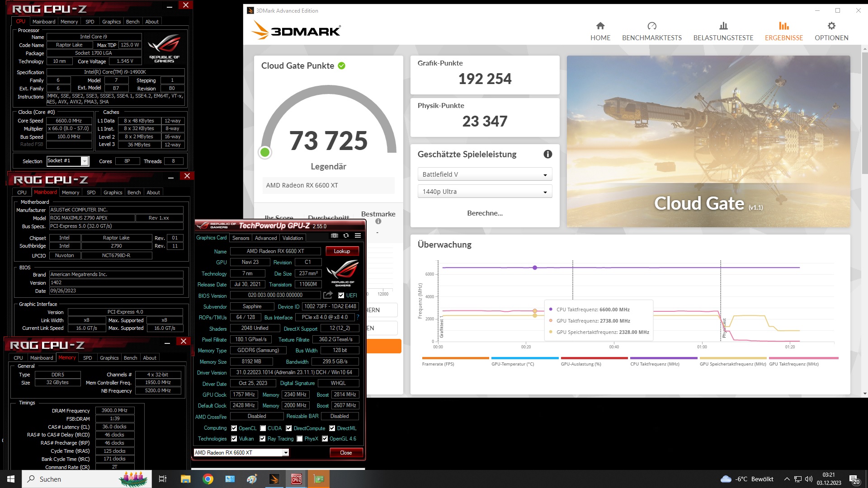Click the Close button in GPU-Z

(x=346, y=453)
